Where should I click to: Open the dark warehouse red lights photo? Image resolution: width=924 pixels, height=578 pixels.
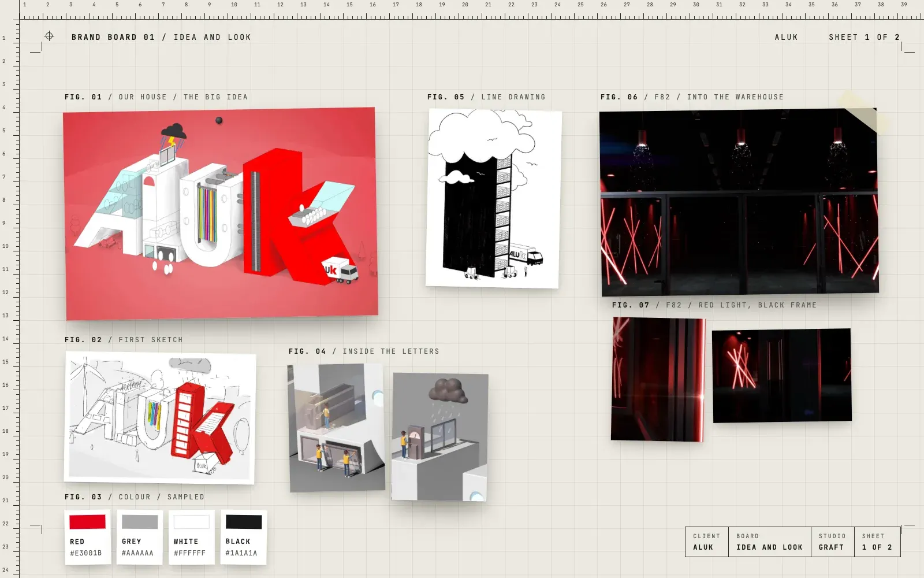739,202
